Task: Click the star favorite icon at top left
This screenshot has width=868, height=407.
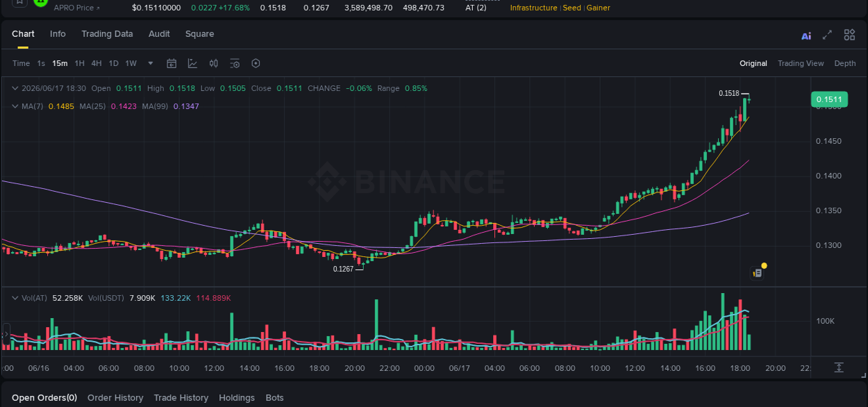Action: click(x=19, y=2)
